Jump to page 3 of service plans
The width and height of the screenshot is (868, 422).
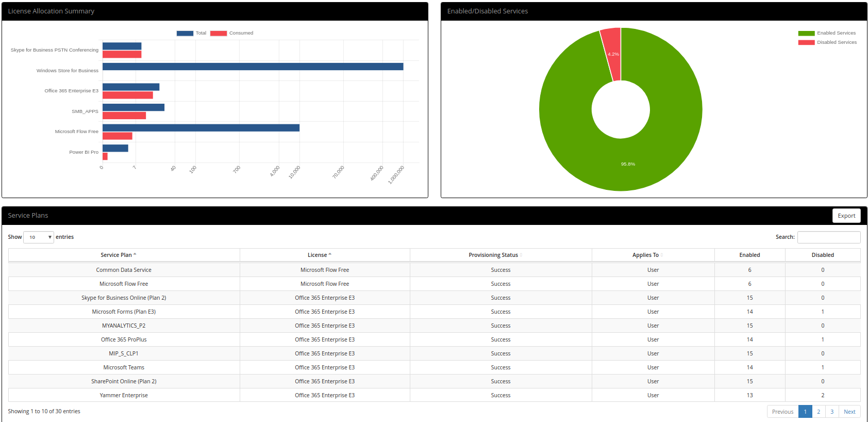(x=832, y=412)
